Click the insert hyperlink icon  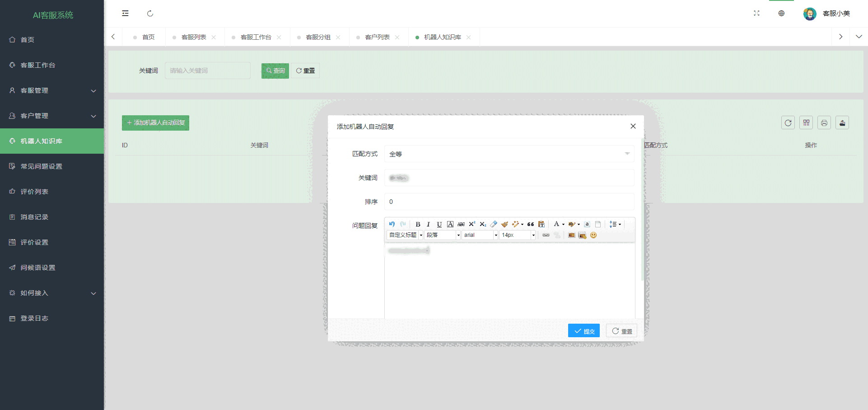[x=546, y=235]
